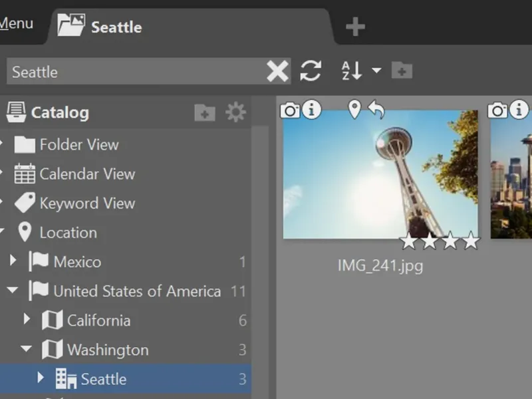Click the add folder icon in toolbar
Viewport: 532px width, 399px height.
(402, 70)
